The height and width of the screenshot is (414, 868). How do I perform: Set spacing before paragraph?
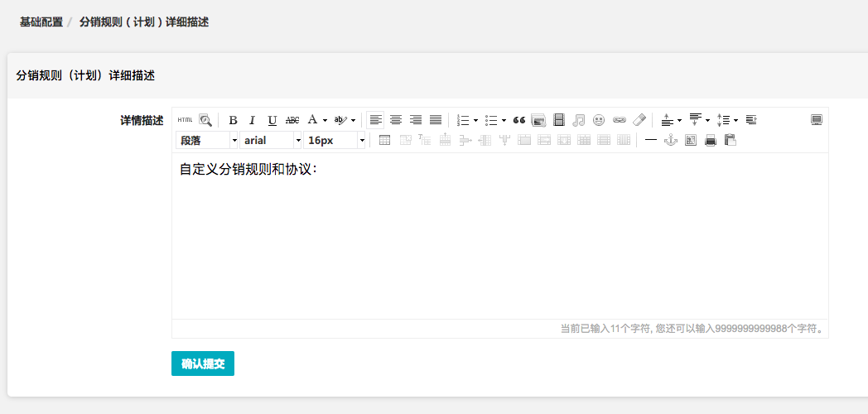tap(667, 119)
